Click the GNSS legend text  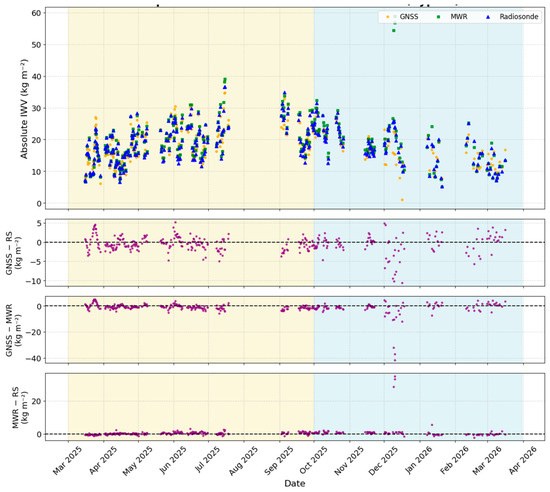(x=409, y=16)
